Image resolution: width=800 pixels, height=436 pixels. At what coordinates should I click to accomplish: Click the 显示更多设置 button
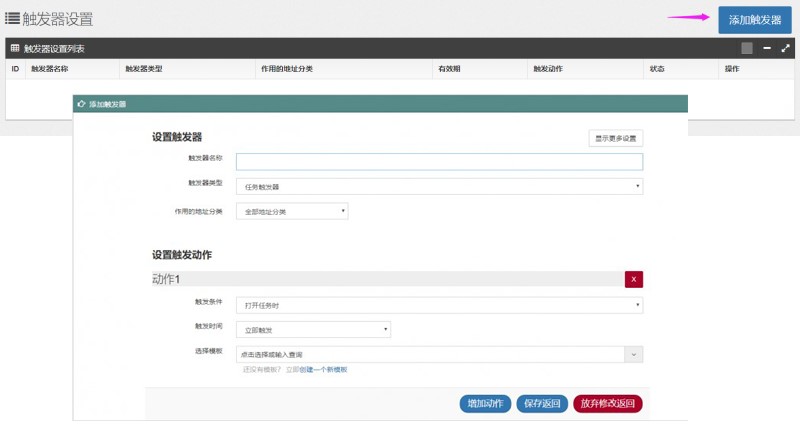click(615, 138)
